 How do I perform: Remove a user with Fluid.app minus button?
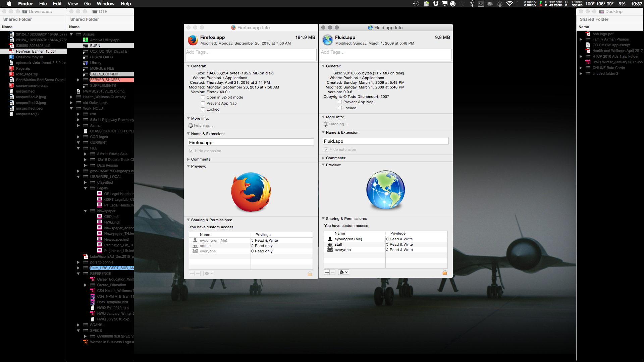click(x=333, y=272)
